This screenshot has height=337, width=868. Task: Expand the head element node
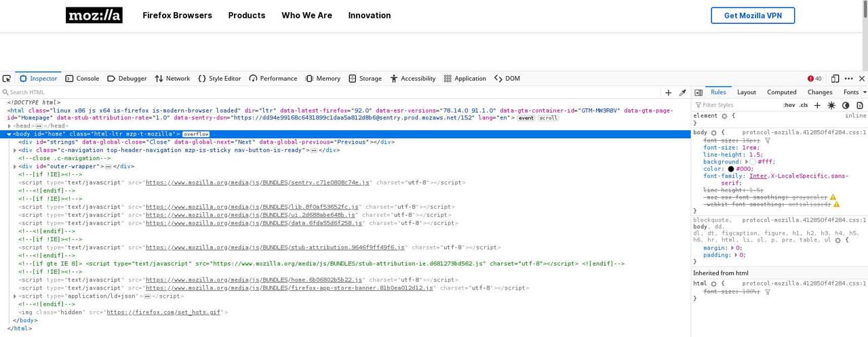click(9, 126)
